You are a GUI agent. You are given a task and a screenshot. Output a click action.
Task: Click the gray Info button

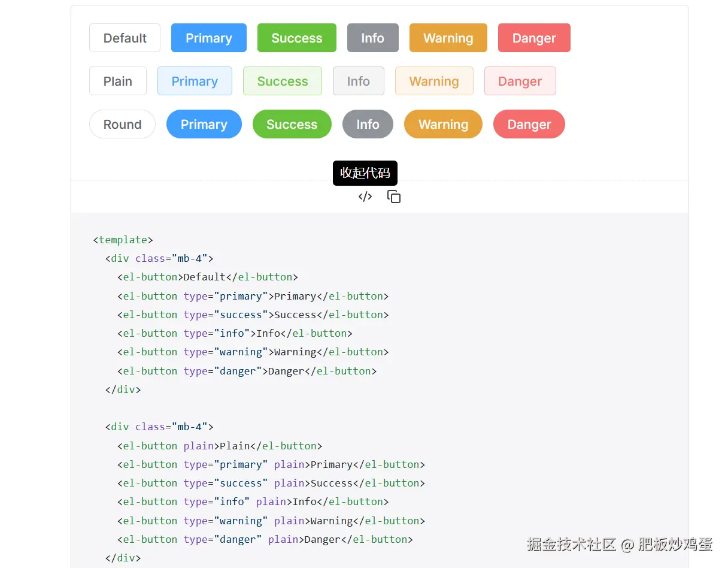[372, 38]
